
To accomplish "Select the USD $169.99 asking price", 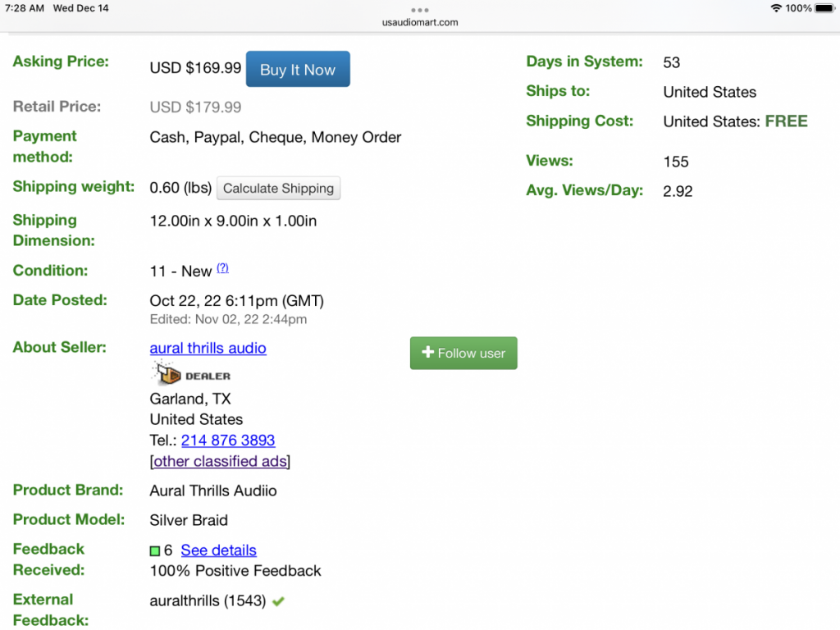I will point(195,68).
